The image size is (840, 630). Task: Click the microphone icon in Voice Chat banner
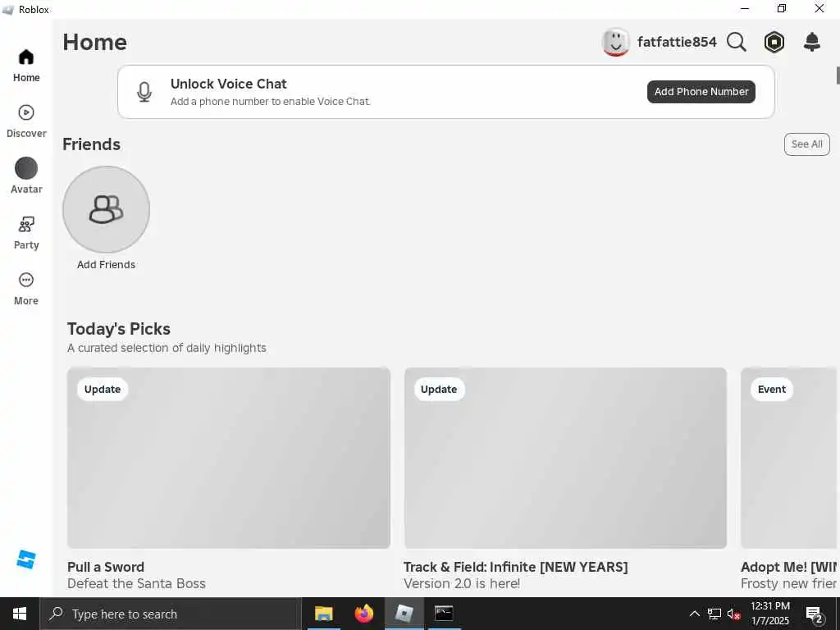(144, 92)
